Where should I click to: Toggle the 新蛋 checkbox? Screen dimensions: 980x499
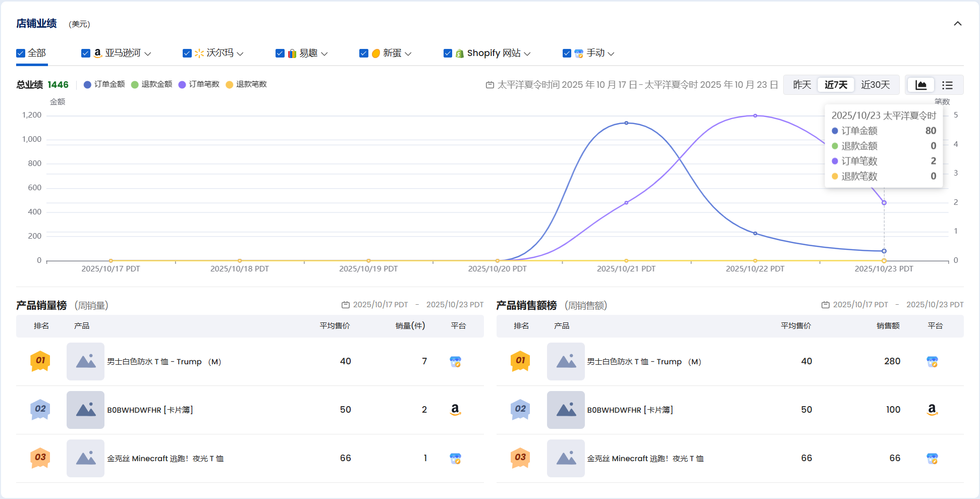364,53
